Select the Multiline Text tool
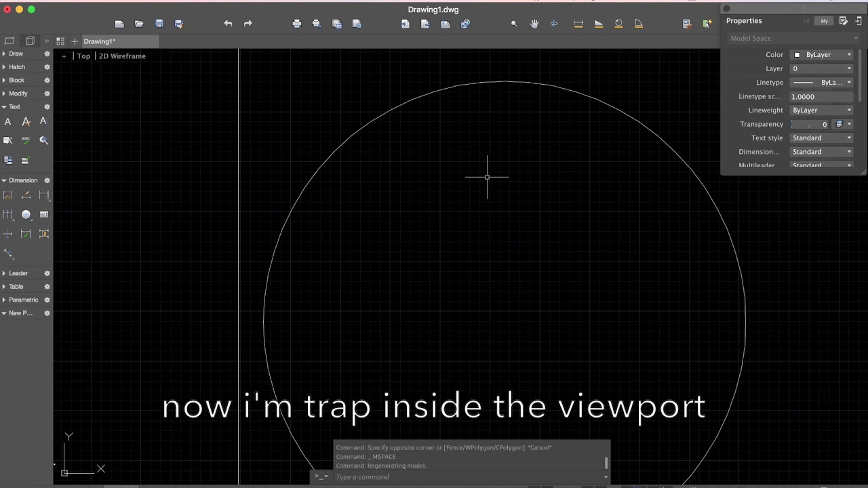This screenshot has width=868, height=488. 8,121
